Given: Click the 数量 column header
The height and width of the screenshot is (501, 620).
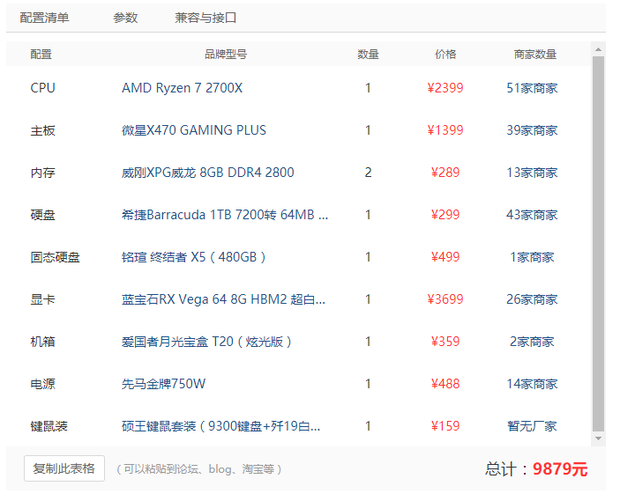Looking at the screenshot, I should 368,54.
